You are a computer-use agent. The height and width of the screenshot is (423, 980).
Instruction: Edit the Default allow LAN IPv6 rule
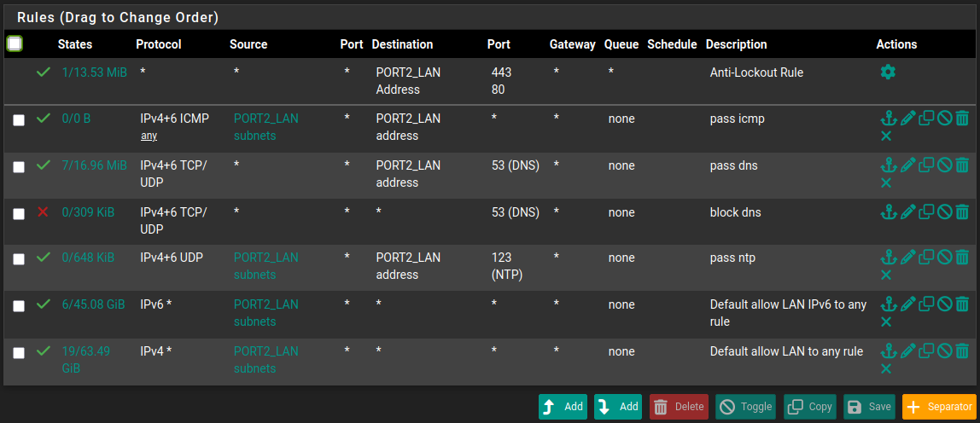pyautogui.click(x=907, y=304)
